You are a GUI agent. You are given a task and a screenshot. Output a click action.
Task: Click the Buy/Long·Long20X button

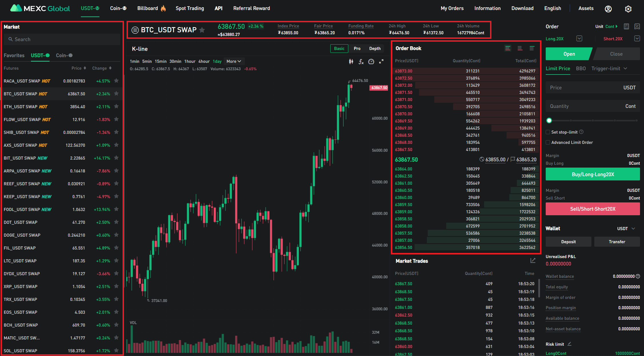(592, 174)
